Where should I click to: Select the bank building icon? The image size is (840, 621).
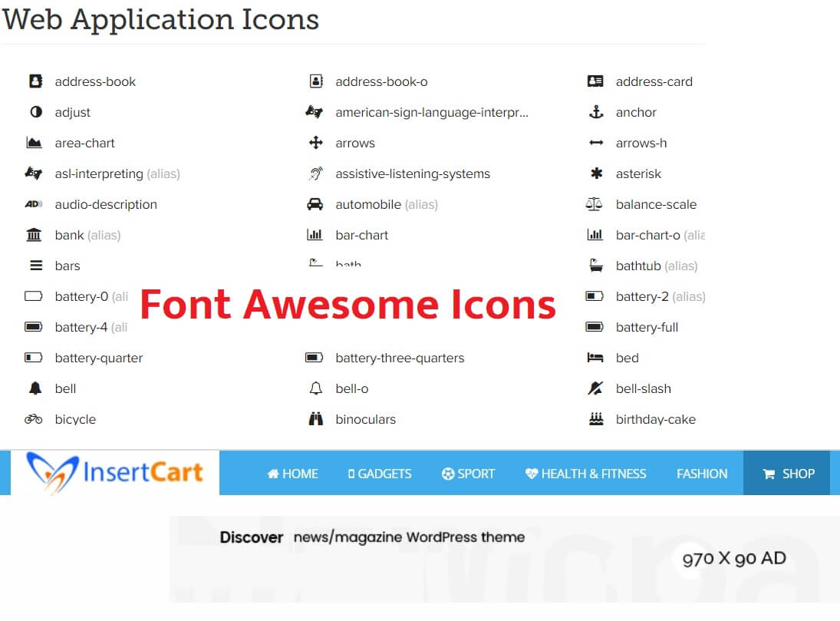pos(34,234)
